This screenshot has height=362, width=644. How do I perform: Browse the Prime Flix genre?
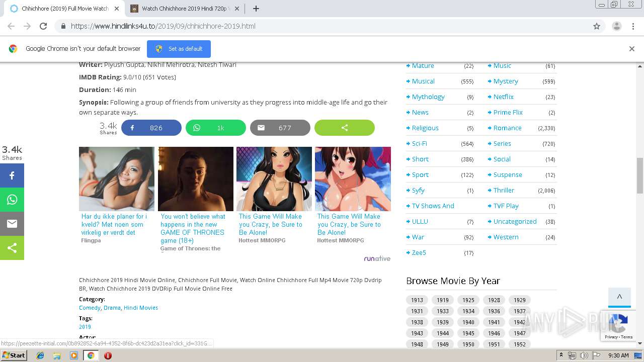pos(508,113)
